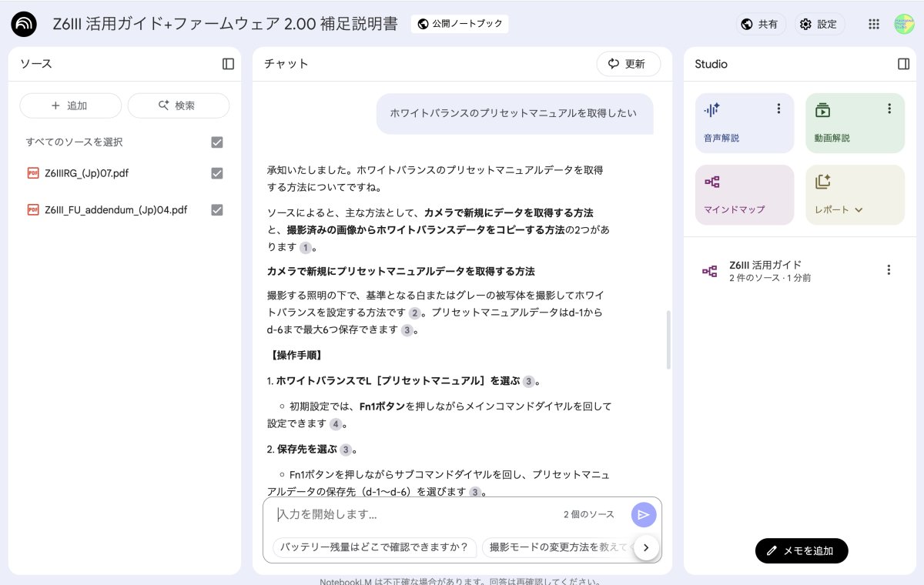This screenshot has width=924, height=585.
Task: Click heading カメラで新規にプリセットマニュアルデータを取得する方法
Action: click(x=400, y=271)
